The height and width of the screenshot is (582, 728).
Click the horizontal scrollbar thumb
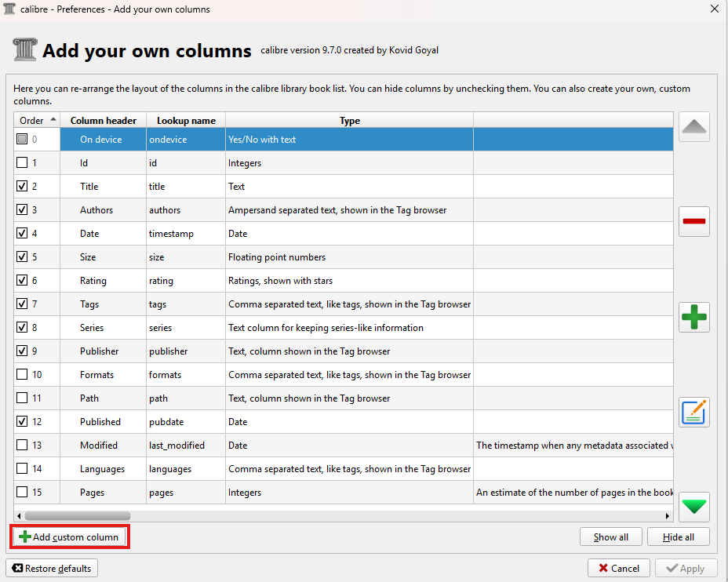click(x=78, y=515)
